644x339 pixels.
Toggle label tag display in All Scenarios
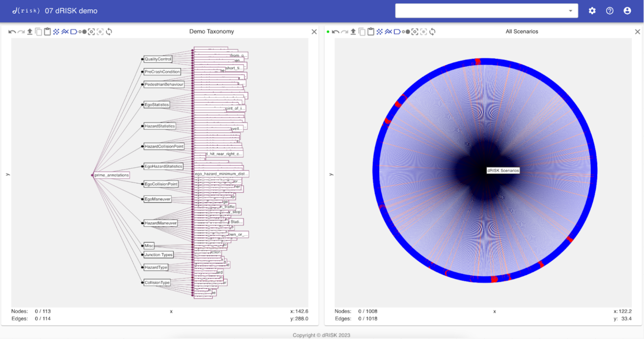tap(397, 32)
